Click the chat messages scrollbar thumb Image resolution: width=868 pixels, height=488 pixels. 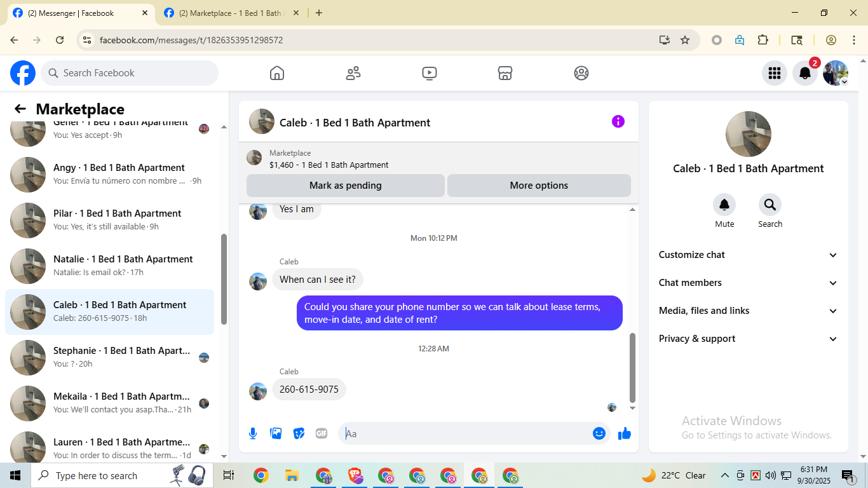coord(632,367)
